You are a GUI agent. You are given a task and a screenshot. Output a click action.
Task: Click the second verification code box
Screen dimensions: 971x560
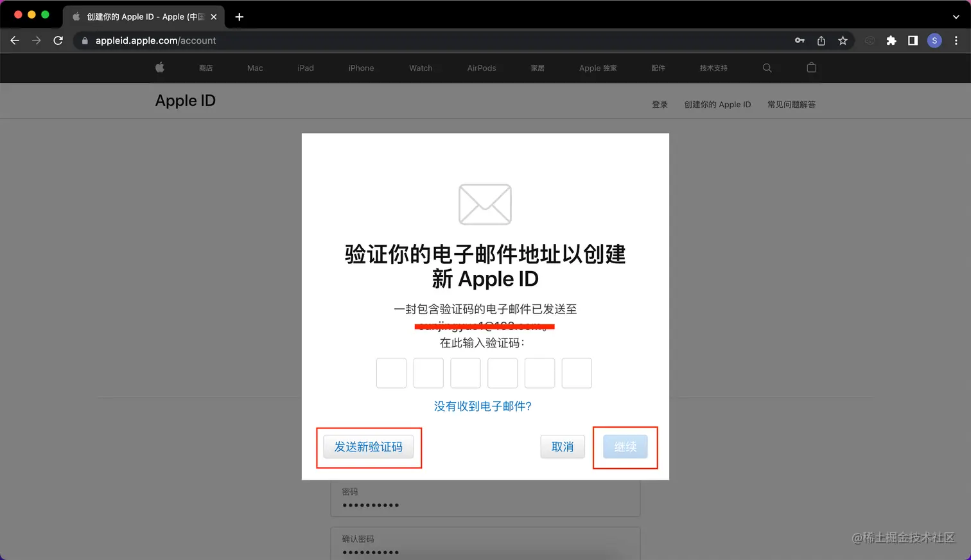(428, 373)
